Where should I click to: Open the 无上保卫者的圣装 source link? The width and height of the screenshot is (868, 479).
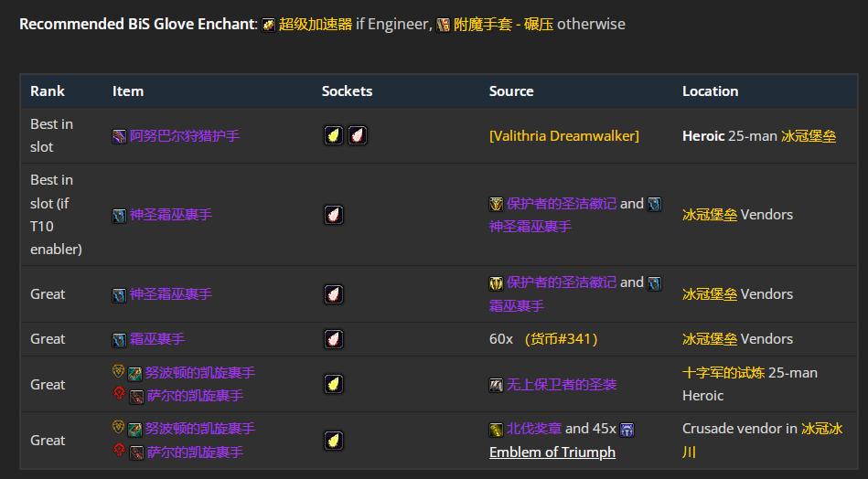(x=562, y=385)
